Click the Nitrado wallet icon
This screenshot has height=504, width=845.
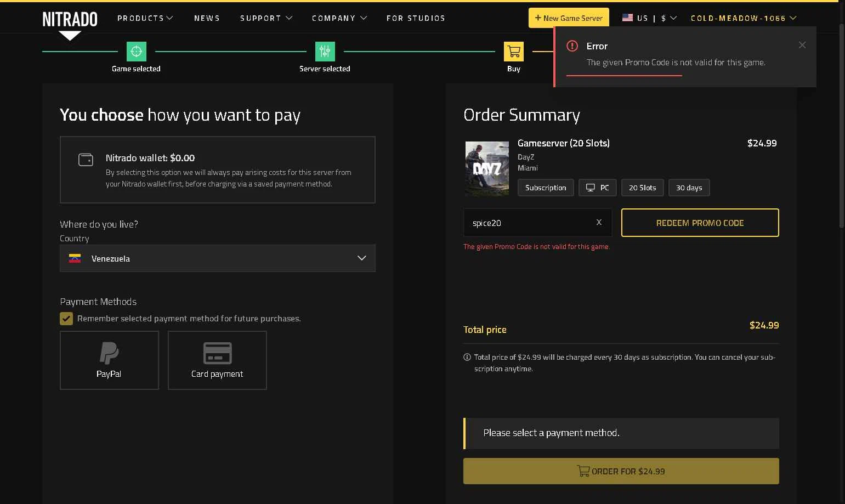tap(86, 160)
